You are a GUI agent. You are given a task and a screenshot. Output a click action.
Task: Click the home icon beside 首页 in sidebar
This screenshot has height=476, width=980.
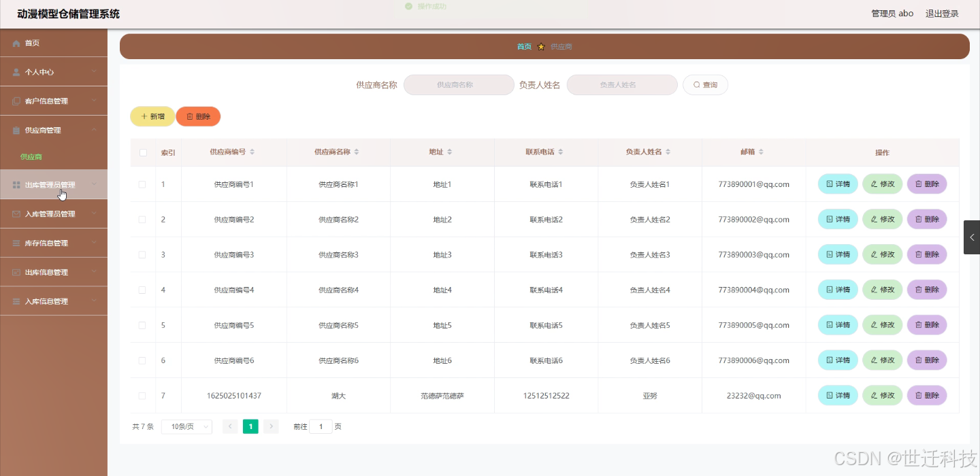tap(16, 44)
